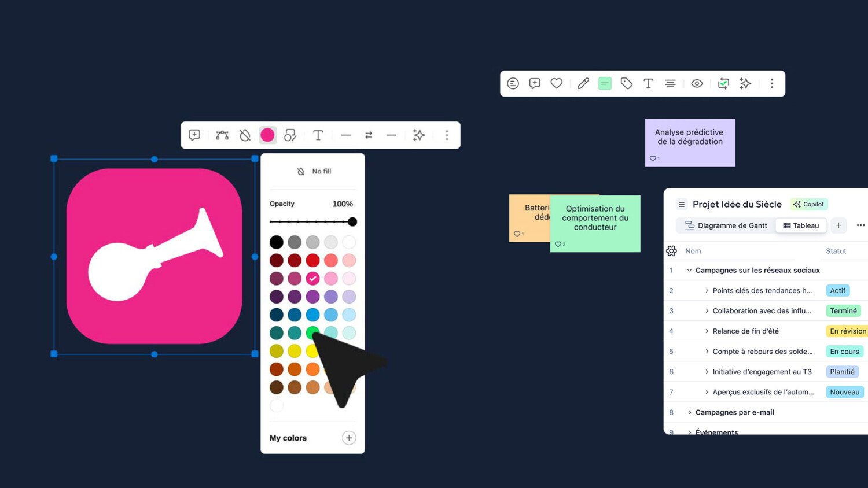This screenshot has height=488, width=868.
Task: Click the no-fill droplet icon in the shape toolbar
Action: tap(245, 135)
